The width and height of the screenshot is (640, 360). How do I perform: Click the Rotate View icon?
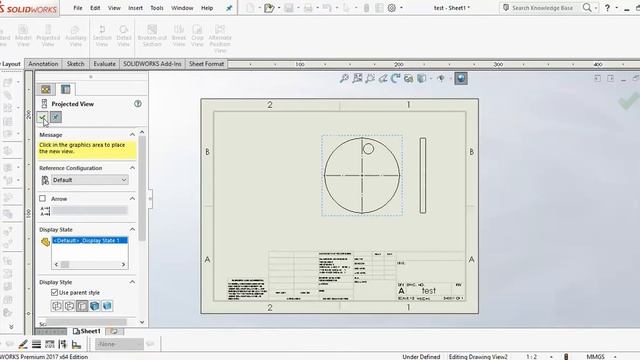click(396, 78)
